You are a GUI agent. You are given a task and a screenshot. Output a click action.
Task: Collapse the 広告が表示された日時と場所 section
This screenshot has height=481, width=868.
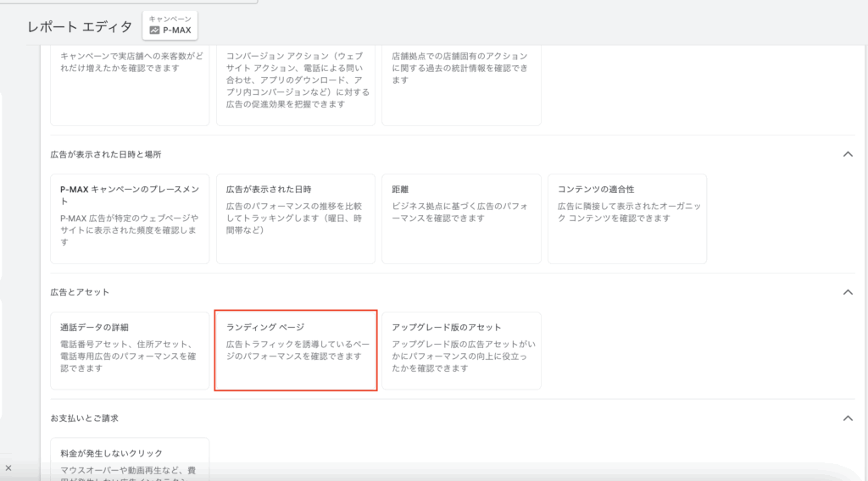(x=847, y=155)
